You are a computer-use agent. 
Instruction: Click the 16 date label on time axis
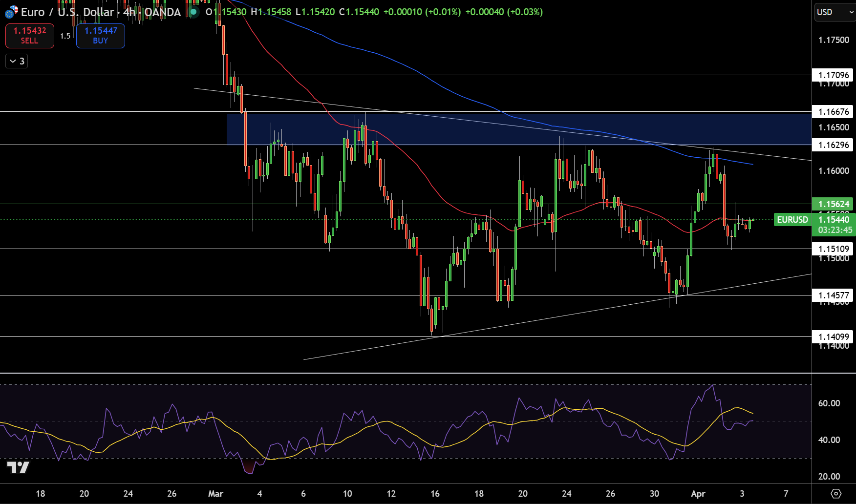tap(435, 494)
